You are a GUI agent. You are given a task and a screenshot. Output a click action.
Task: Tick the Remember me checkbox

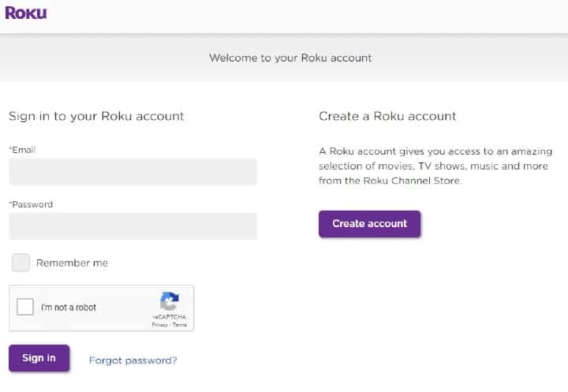[21, 263]
